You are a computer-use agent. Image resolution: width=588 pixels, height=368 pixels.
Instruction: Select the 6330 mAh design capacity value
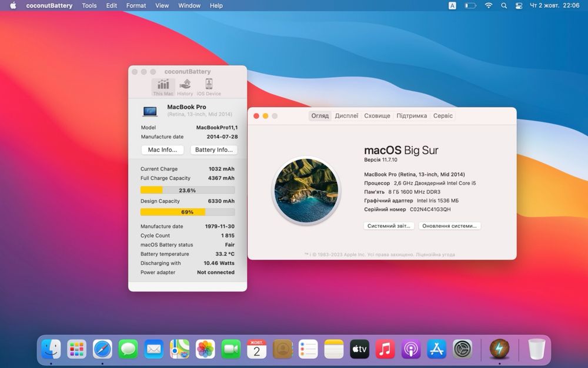click(221, 201)
